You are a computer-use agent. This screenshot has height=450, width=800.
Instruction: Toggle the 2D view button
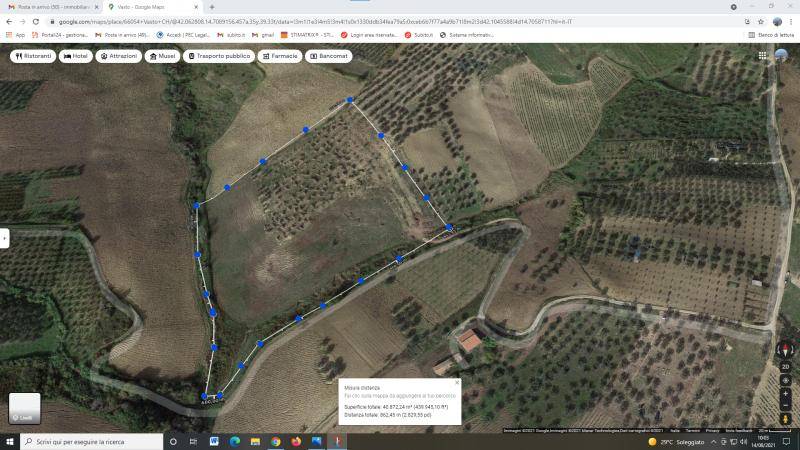pos(785,367)
